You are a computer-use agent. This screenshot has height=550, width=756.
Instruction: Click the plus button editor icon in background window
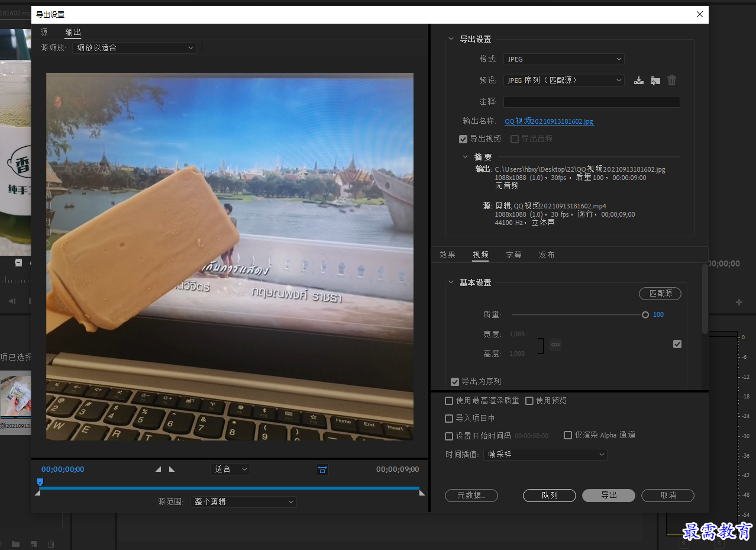739,303
